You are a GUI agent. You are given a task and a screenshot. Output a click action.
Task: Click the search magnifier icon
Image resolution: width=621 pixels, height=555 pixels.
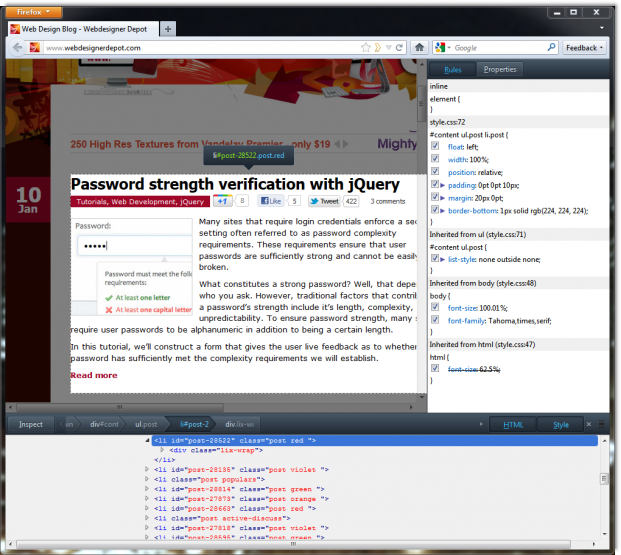[x=551, y=48]
